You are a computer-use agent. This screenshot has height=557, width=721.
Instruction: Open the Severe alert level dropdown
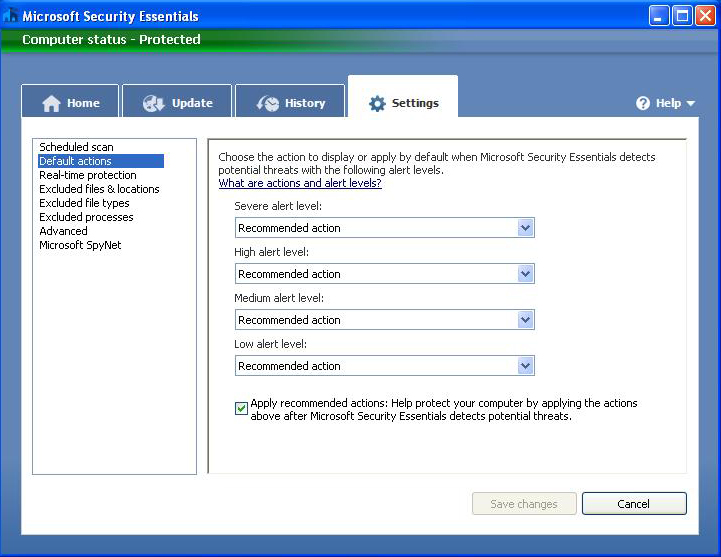click(x=526, y=228)
